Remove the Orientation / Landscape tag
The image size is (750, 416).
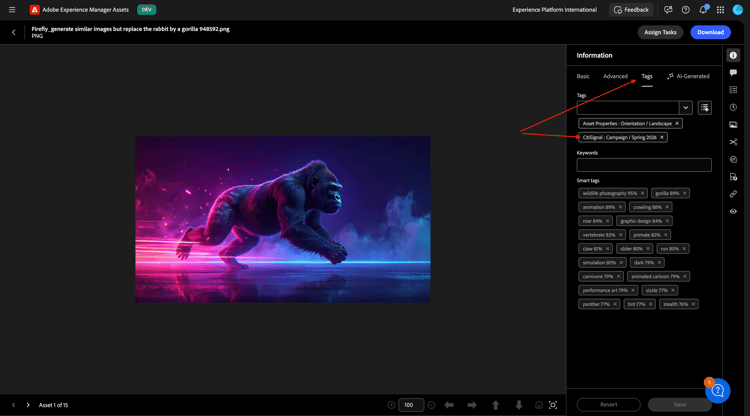[x=677, y=123]
